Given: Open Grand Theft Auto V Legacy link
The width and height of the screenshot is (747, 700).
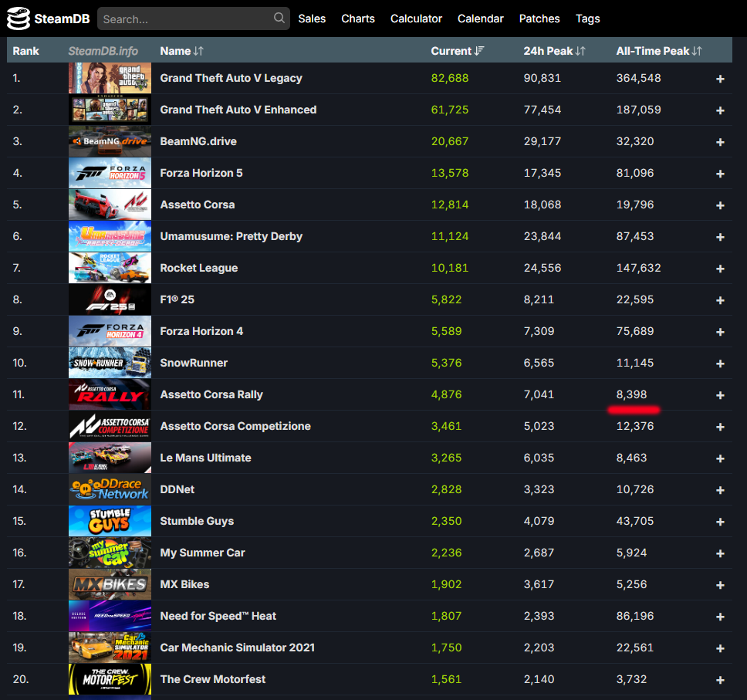Looking at the screenshot, I should 231,78.
